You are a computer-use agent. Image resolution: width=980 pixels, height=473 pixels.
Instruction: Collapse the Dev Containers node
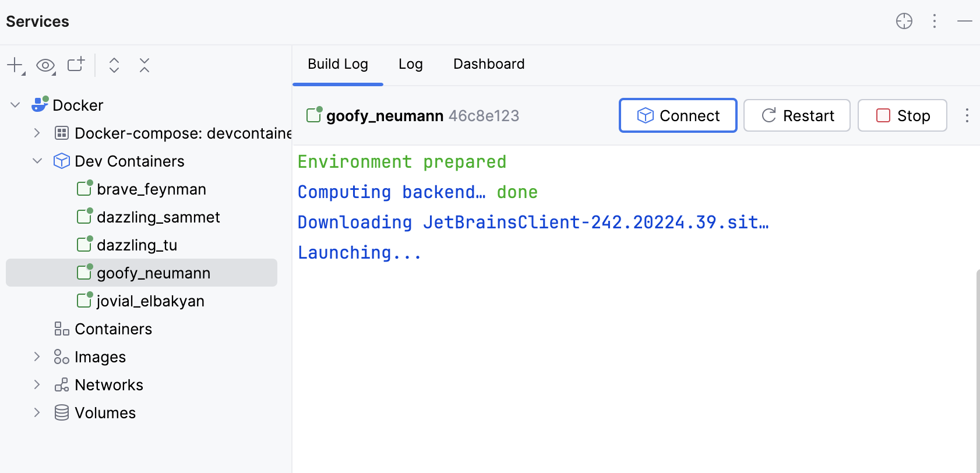pyautogui.click(x=37, y=161)
